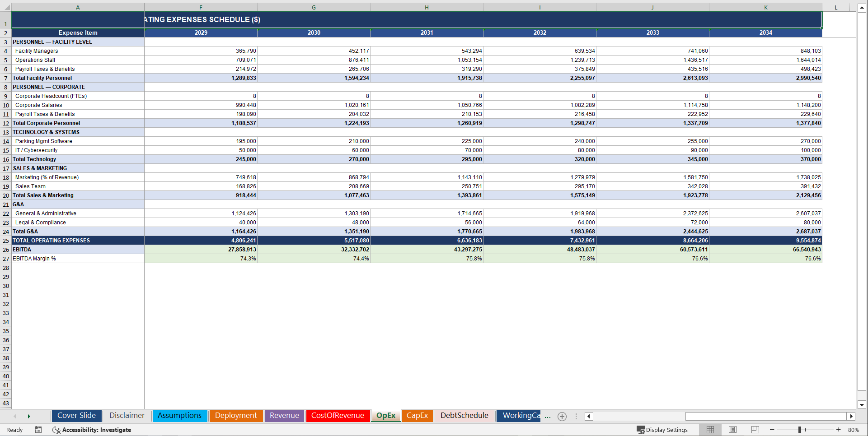Open the sheet list ellipsis for hidden tabs

click(548, 416)
